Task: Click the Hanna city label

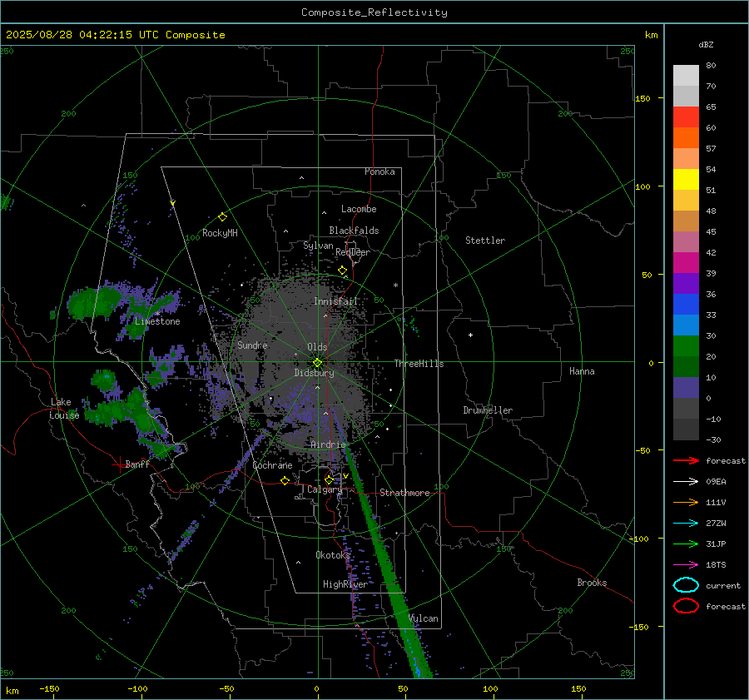Action: (x=582, y=371)
